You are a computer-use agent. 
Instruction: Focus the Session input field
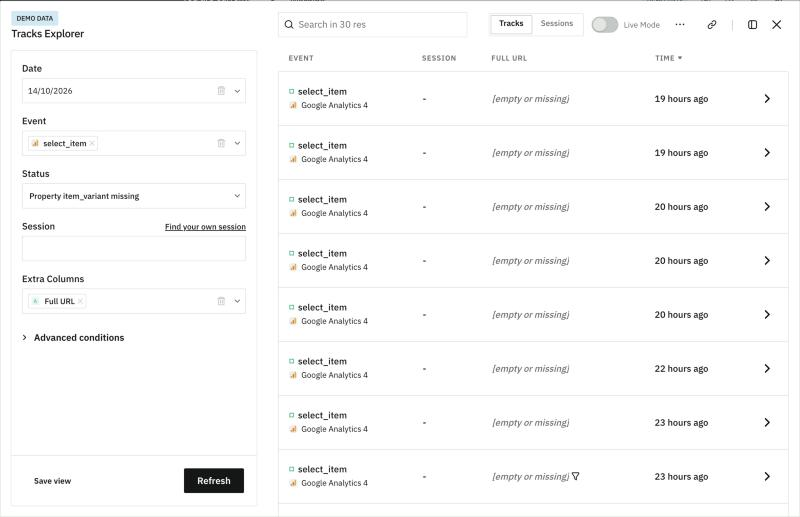(x=134, y=249)
